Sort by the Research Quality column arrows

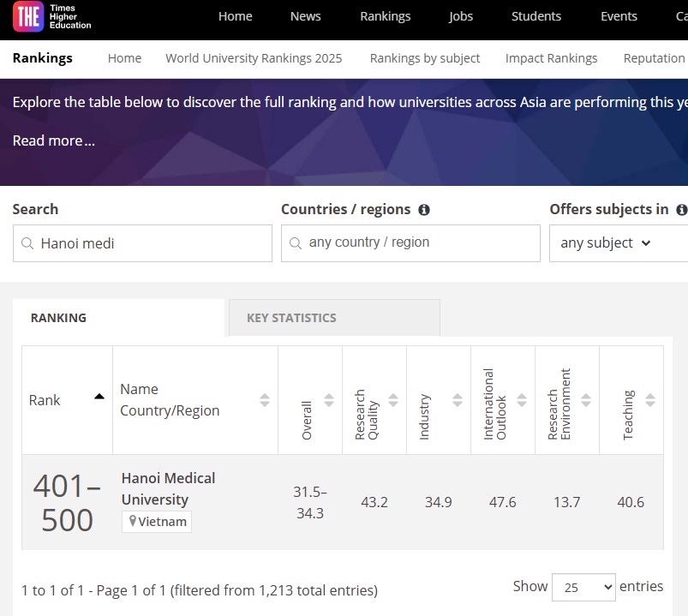coord(393,400)
